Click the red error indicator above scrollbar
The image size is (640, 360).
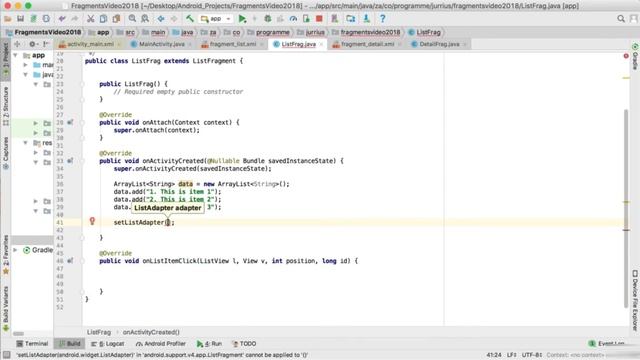pos(626,56)
